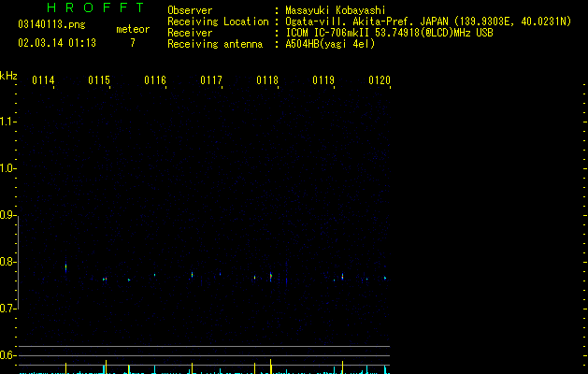Click the 0118 time marker

(x=267, y=80)
